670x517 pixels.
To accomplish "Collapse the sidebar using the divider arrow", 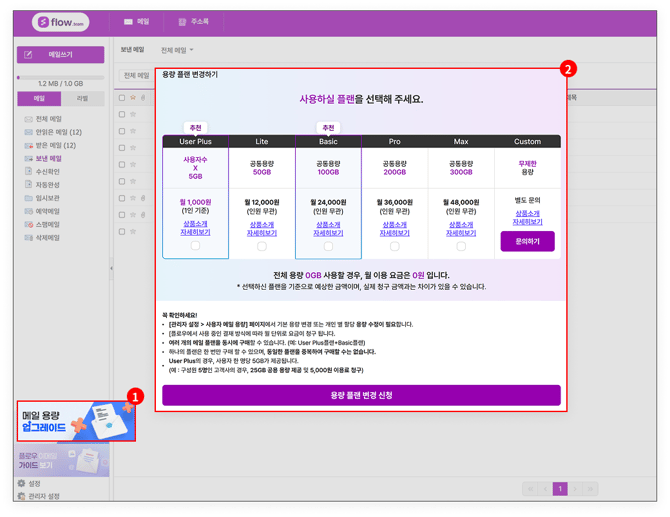I will pos(111,268).
